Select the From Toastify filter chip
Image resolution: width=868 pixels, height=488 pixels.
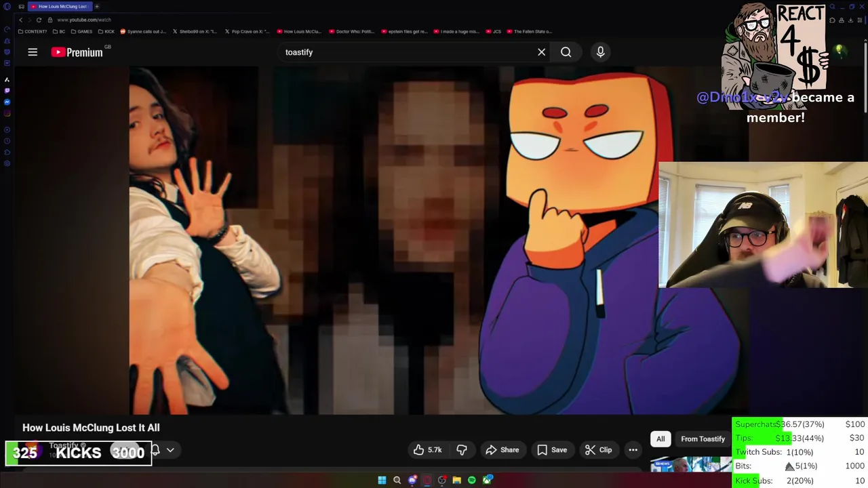click(703, 439)
